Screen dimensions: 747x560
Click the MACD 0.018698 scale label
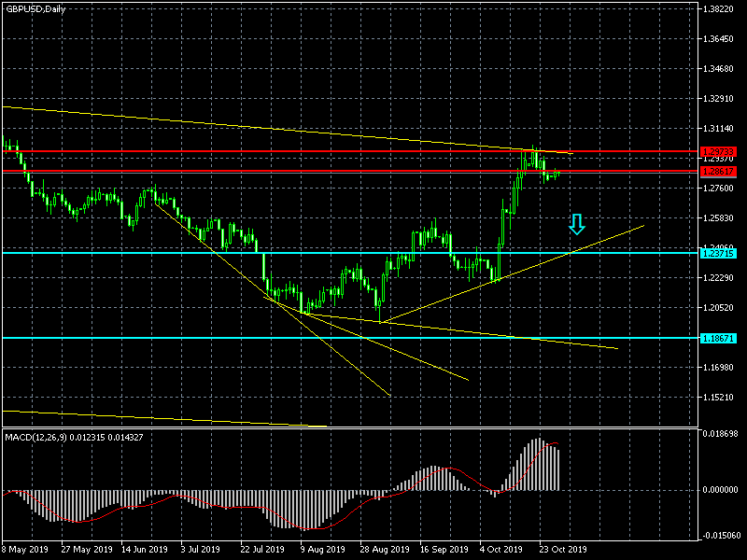coord(721,434)
